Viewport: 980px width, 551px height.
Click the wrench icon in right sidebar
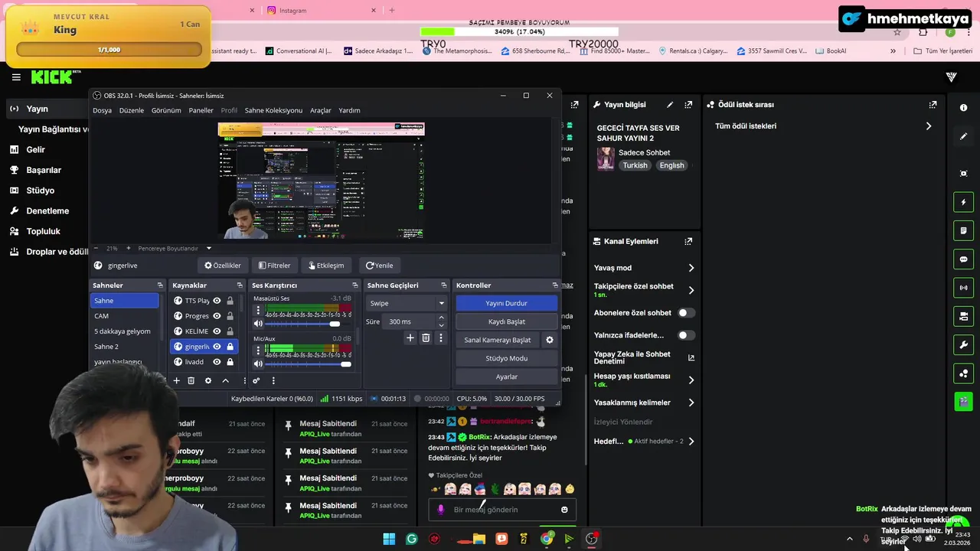[963, 345]
